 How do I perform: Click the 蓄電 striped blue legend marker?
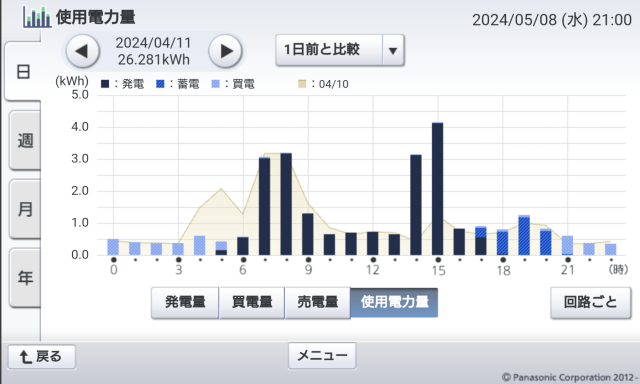pos(160,84)
